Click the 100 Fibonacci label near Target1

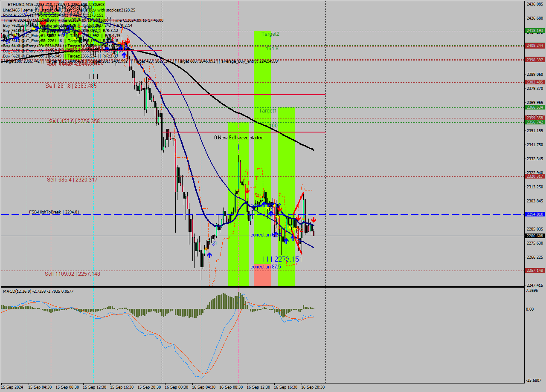(x=273, y=126)
